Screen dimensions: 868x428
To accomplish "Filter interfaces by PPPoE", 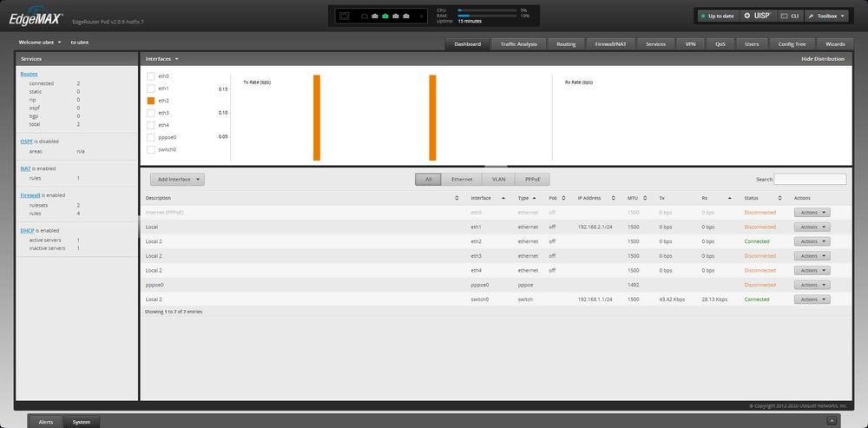I will coord(533,180).
